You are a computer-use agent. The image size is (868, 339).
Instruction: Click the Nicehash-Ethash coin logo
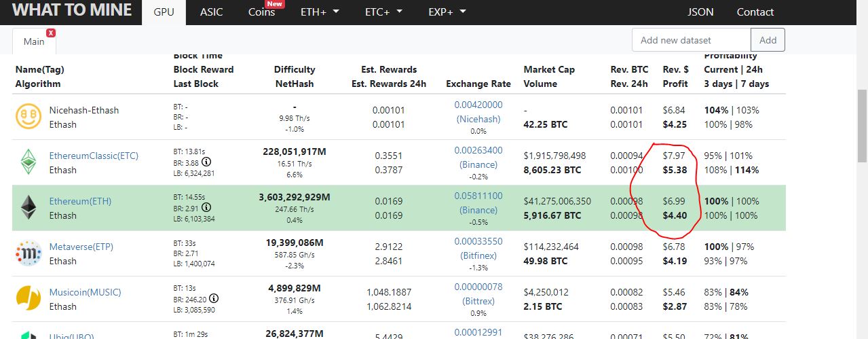[x=29, y=117]
